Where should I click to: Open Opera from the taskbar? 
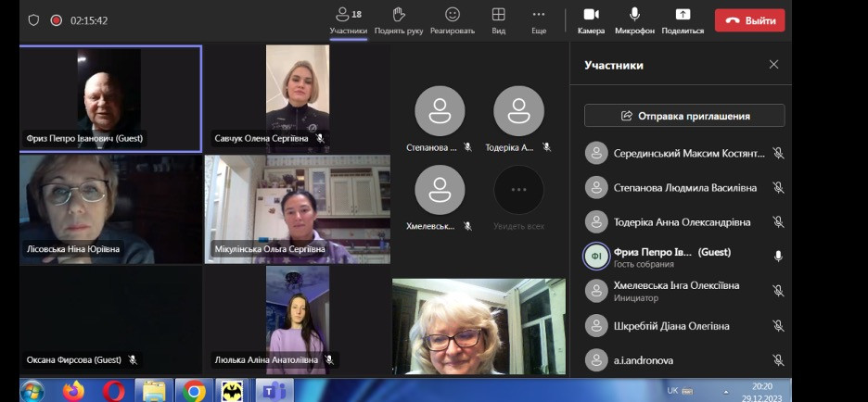coord(113,392)
